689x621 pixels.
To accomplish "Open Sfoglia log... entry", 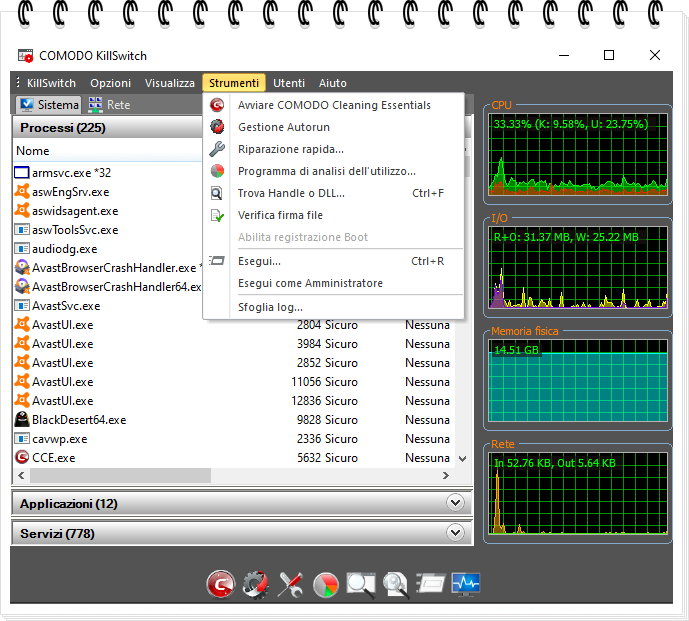I will (333, 307).
